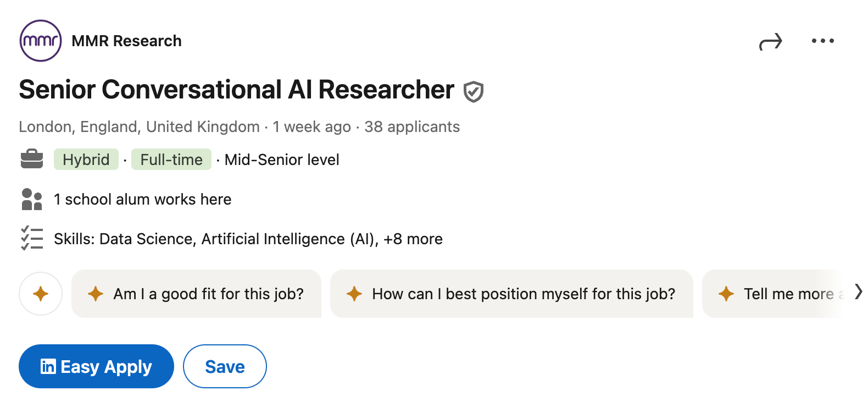The height and width of the screenshot is (407, 868).
Task: Click the MMR Research company logo
Action: (40, 40)
